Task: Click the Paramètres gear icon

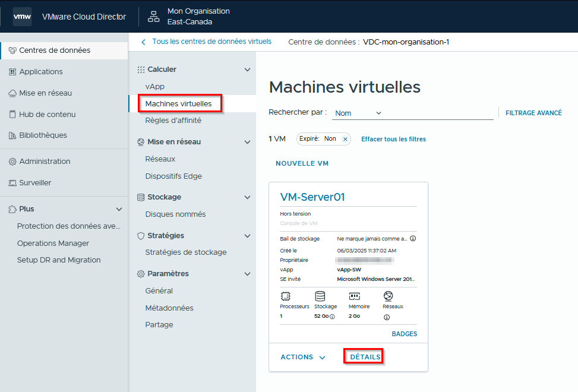Action: tap(141, 274)
